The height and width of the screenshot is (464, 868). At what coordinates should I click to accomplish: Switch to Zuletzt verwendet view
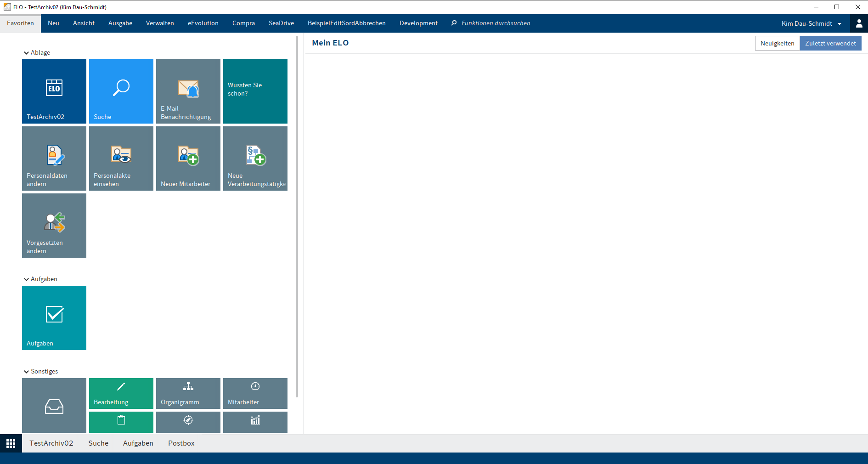point(830,43)
